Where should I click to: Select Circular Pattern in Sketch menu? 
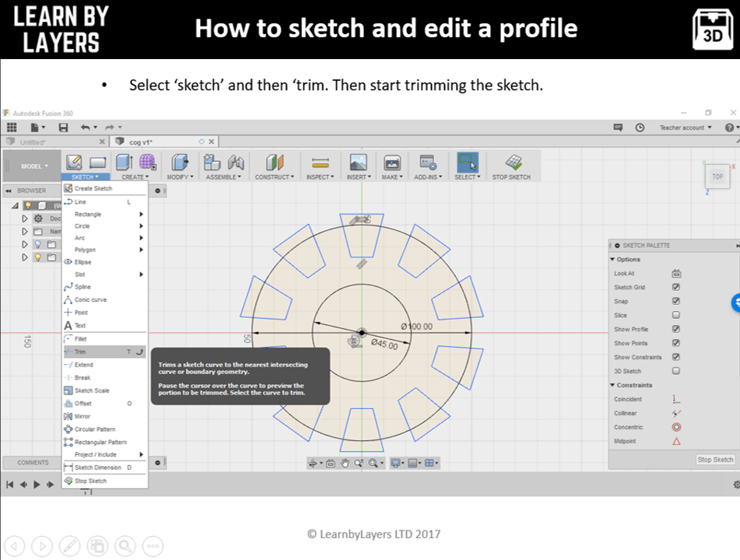click(94, 429)
